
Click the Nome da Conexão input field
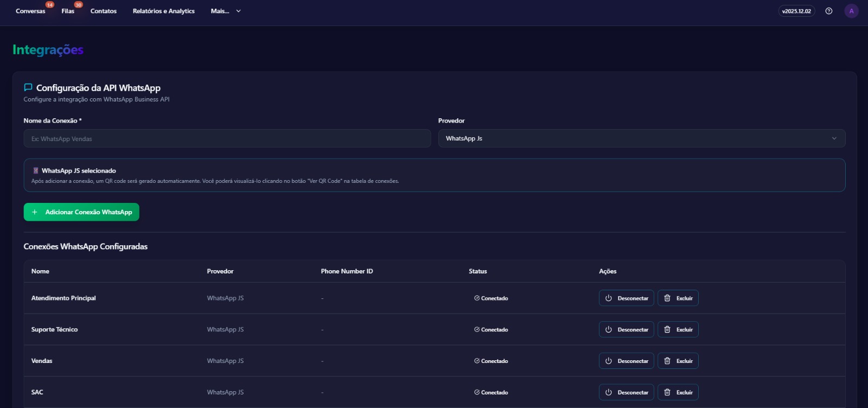[227, 138]
